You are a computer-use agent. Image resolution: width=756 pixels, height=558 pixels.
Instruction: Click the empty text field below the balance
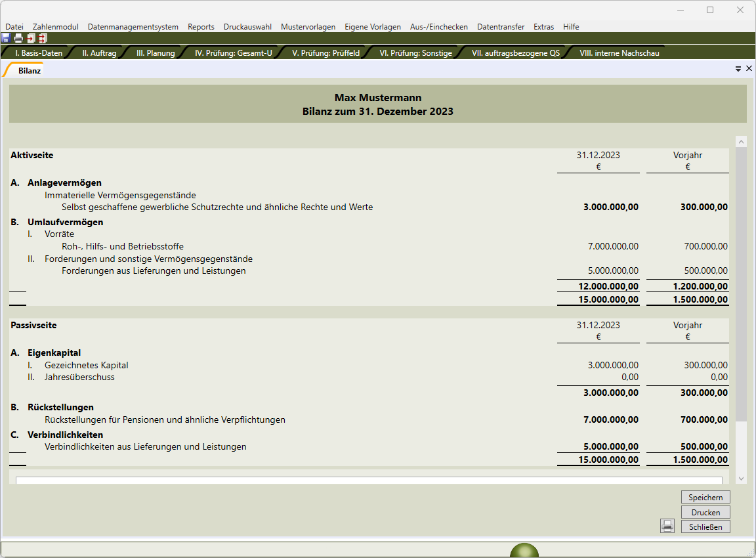tap(368, 480)
